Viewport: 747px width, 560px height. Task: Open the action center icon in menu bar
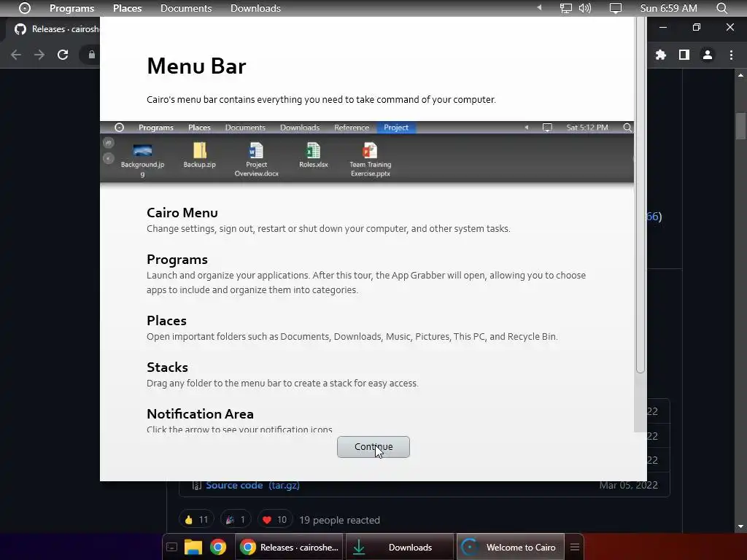click(x=616, y=8)
